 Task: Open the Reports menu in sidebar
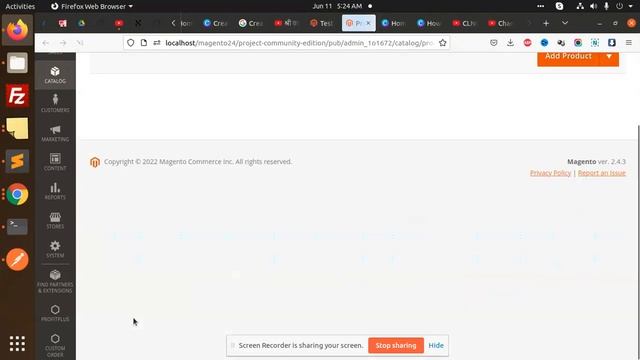[x=55, y=191]
